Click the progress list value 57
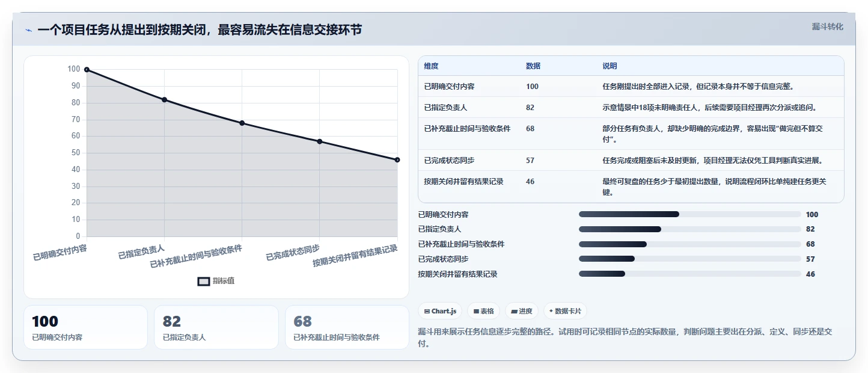Image resolution: width=868 pixels, height=373 pixels. 810,259
